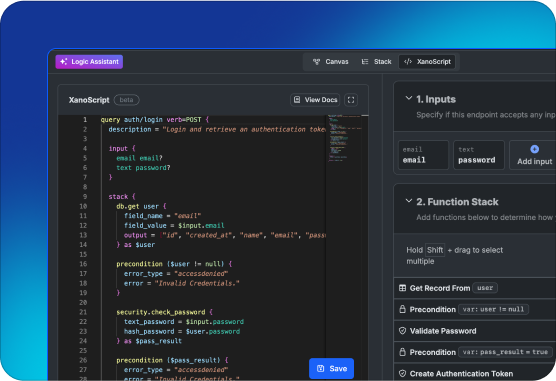Screen dimensions: 556x381
Task: Click the Get Record From table icon
Action: click(x=402, y=288)
